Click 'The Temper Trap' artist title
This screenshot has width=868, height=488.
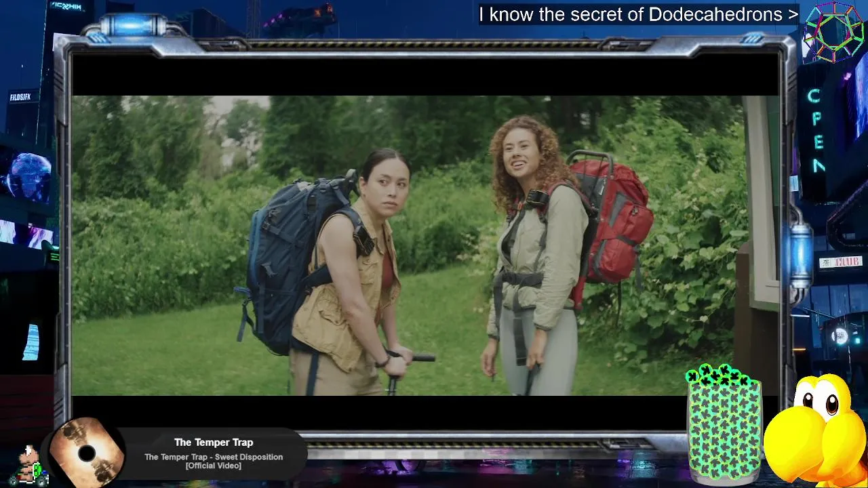[x=214, y=443]
